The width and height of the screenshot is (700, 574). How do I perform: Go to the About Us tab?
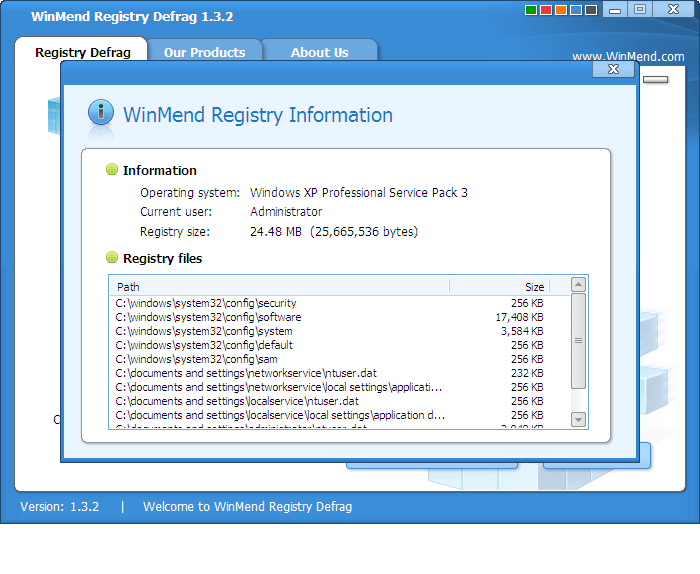(319, 52)
